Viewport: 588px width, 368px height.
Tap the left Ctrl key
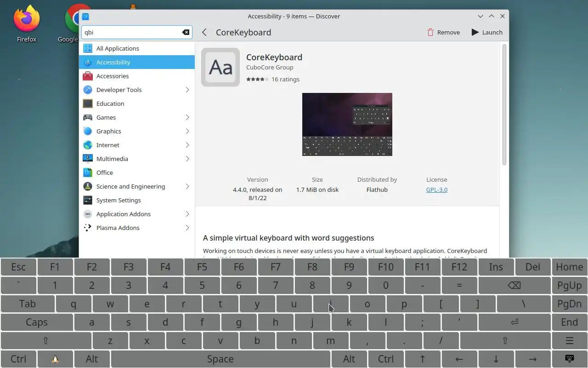pos(18,359)
